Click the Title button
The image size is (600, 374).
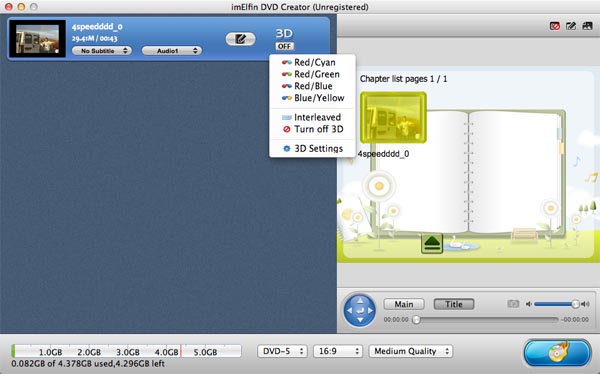[454, 304]
